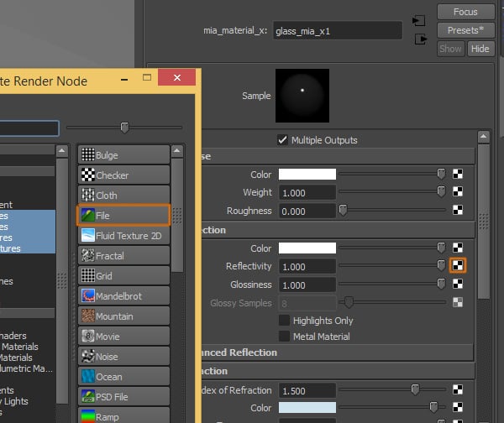Click the Reflectivity map checker icon
This screenshot has height=423, width=504.
458,265
